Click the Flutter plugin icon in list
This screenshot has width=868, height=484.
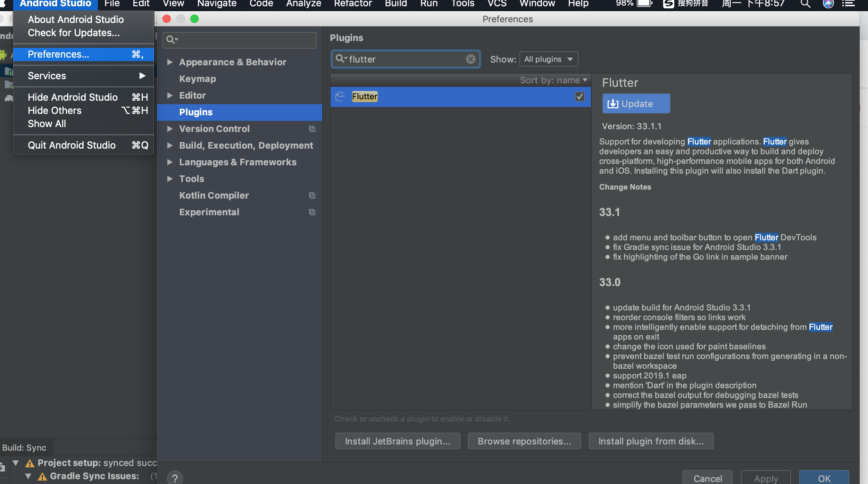click(x=340, y=96)
